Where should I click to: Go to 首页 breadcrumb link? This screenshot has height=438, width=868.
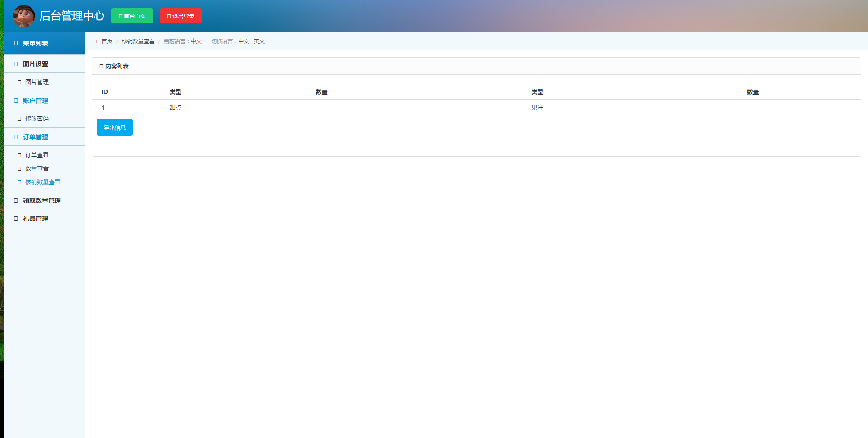(x=107, y=41)
